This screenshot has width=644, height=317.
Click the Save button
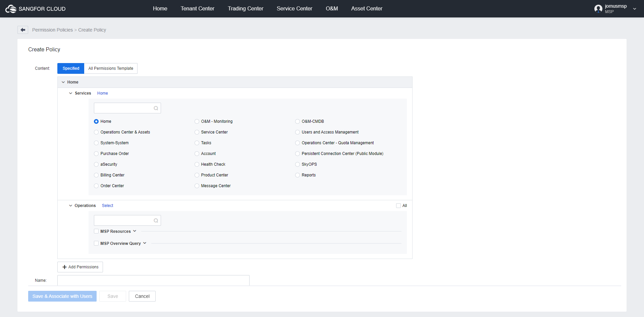pyautogui.click(x=113, y=296)
